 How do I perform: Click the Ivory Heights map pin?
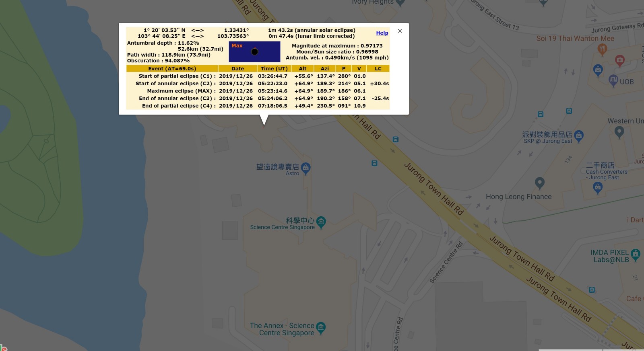400,2
